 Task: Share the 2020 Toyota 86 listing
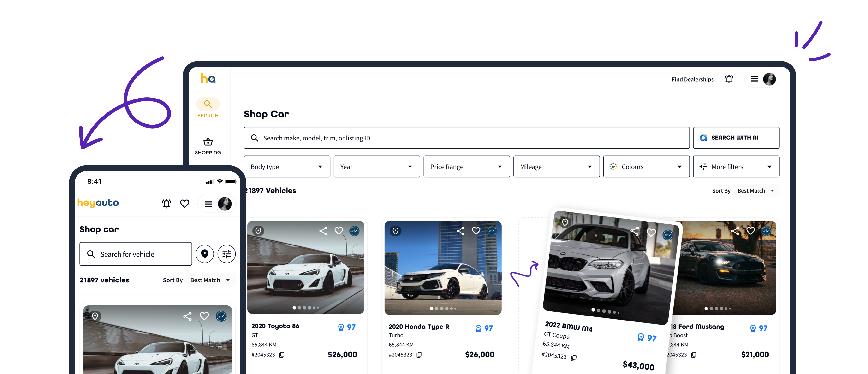pos(323,231)
